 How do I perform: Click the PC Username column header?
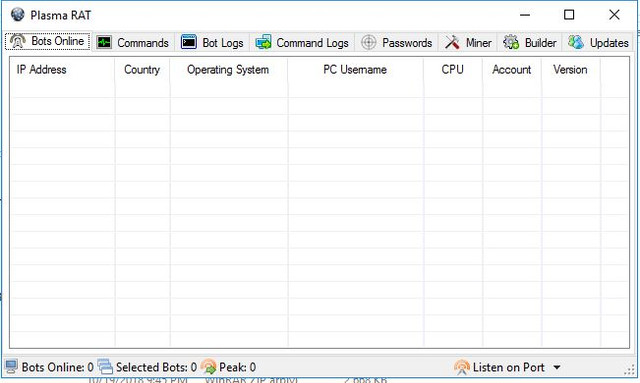(356, 70)
